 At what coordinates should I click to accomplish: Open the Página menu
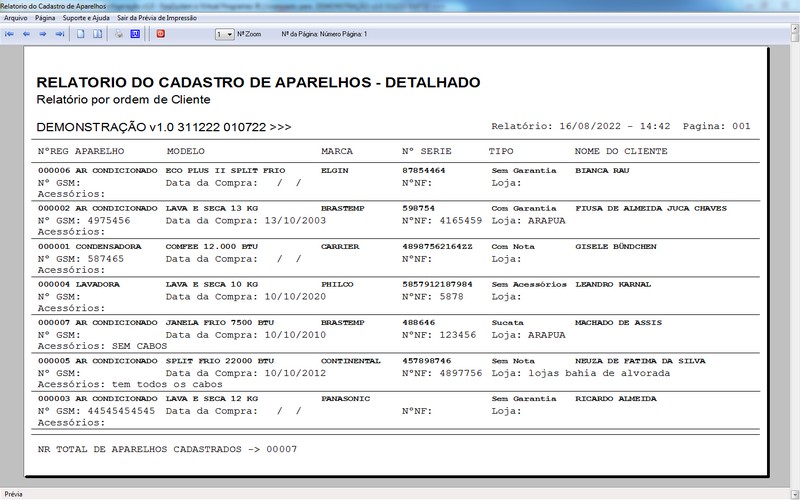45,18
